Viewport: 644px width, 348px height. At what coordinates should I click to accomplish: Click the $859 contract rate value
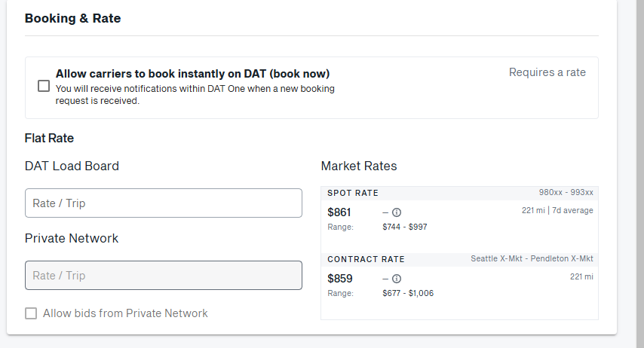(339, 279)
